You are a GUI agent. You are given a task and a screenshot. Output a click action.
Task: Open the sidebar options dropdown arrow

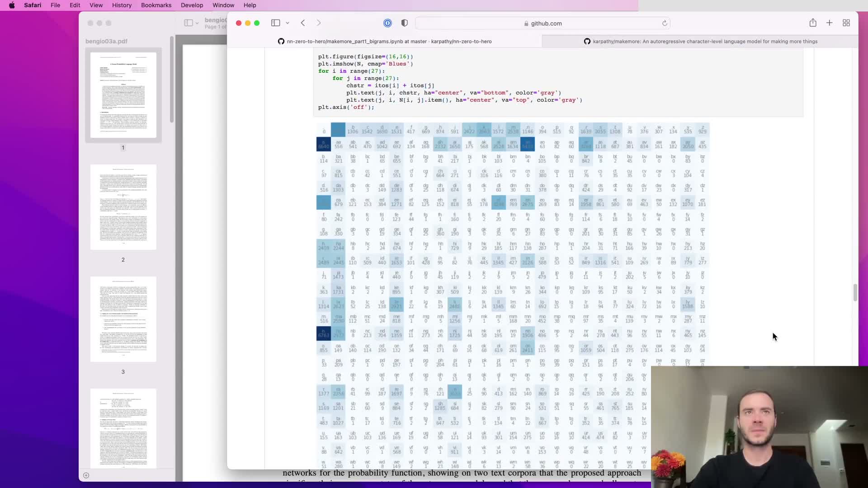tap(288, 23)
